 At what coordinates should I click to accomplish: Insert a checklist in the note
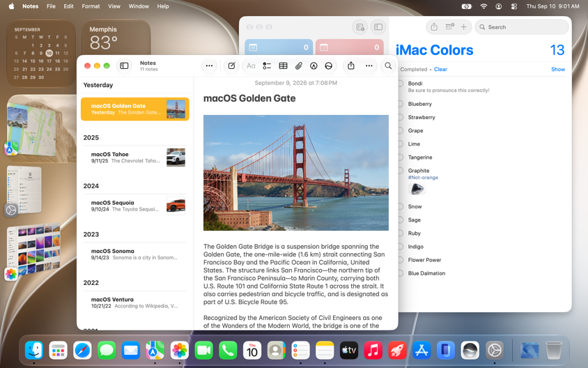click(267, 66)
